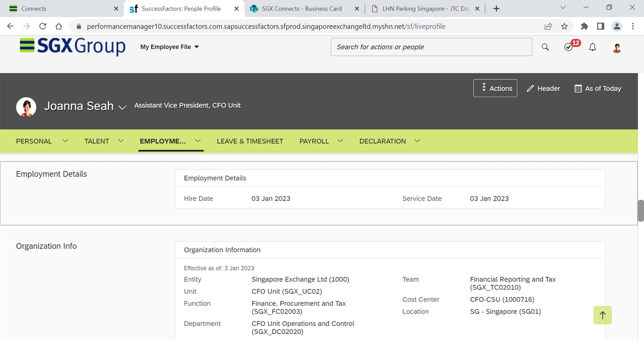Click the CFO-CSU (1000716) cost center
The width and height of the screenshot is (644, 340).
(x=502, y=300)
